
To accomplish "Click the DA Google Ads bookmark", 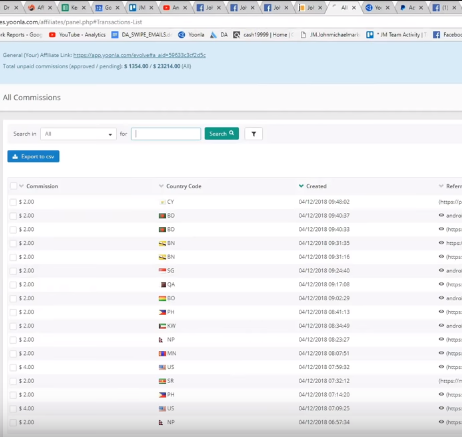I will pyautogui.click(x=219, y=35).
